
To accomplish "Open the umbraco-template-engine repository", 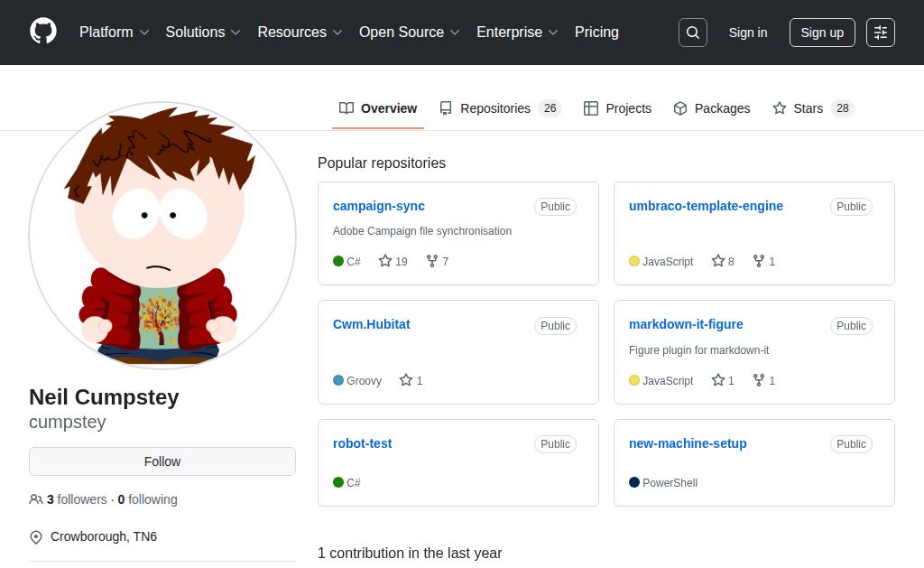I will [706, 206].
